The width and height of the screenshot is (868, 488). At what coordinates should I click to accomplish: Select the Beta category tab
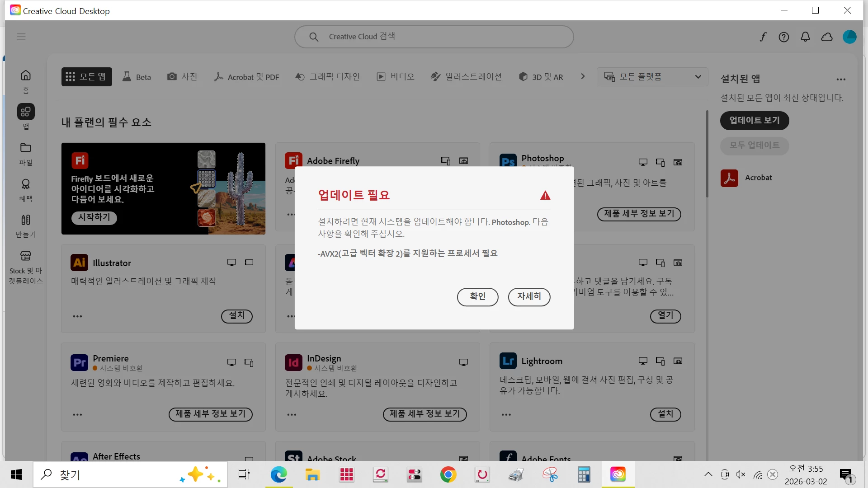point(137,77)
